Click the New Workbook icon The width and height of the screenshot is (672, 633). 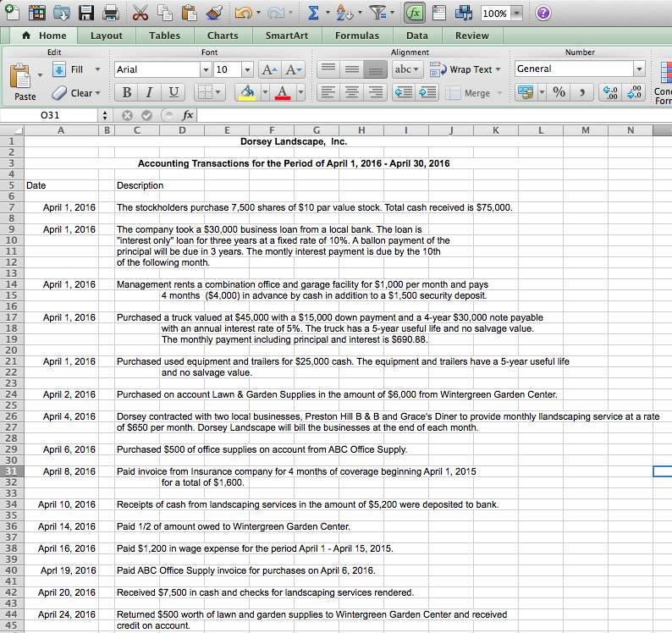click(13, 13)
